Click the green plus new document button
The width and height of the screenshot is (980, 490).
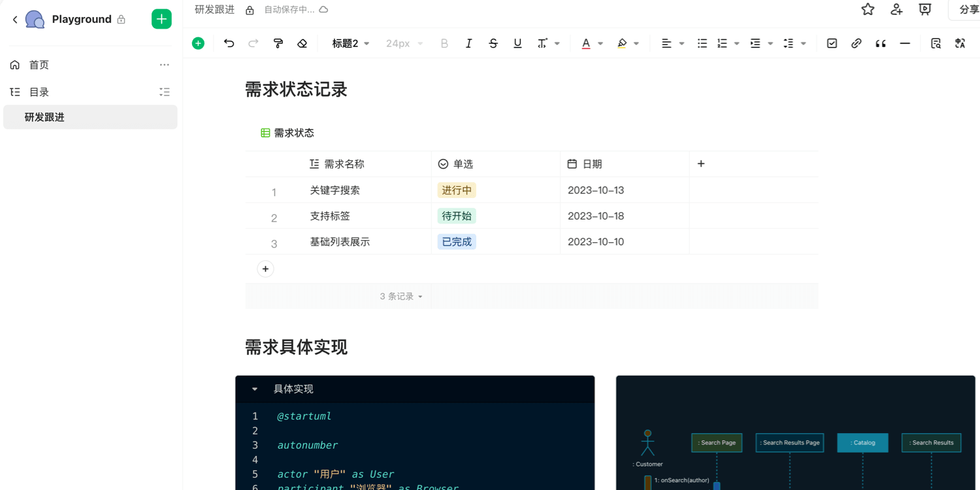(x=161, y=19)
